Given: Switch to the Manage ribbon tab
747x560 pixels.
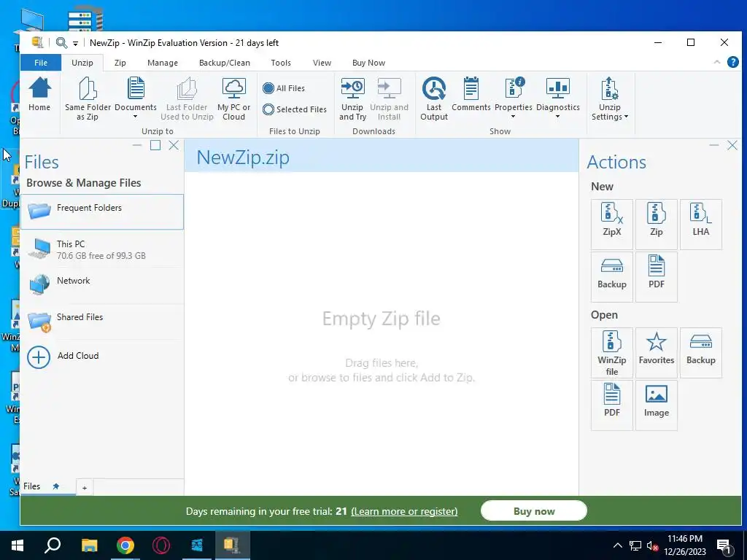Looking at the screenshot, I should 163,63.
